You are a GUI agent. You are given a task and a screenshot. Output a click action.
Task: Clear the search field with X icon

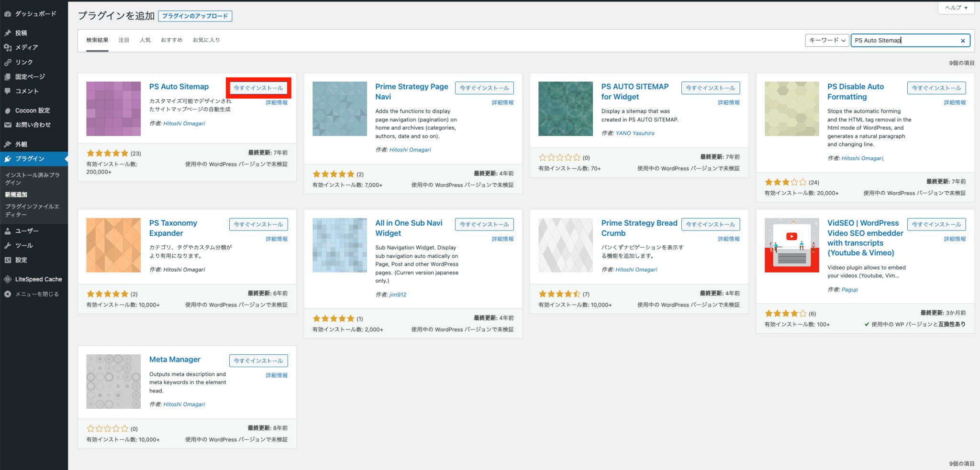point(963,41)
